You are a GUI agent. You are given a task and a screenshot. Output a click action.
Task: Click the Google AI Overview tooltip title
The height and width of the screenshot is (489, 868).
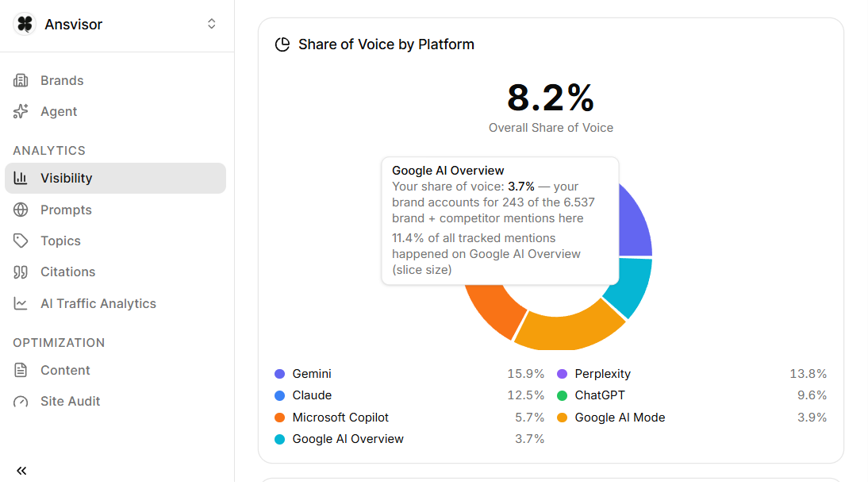(x=447, y=171)
